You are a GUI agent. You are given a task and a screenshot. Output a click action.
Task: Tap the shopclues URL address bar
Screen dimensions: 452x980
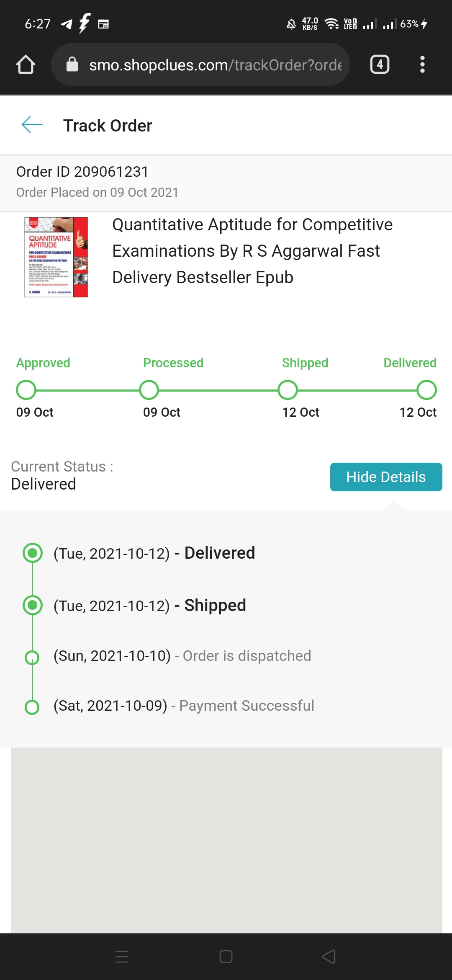click(215, 65)
